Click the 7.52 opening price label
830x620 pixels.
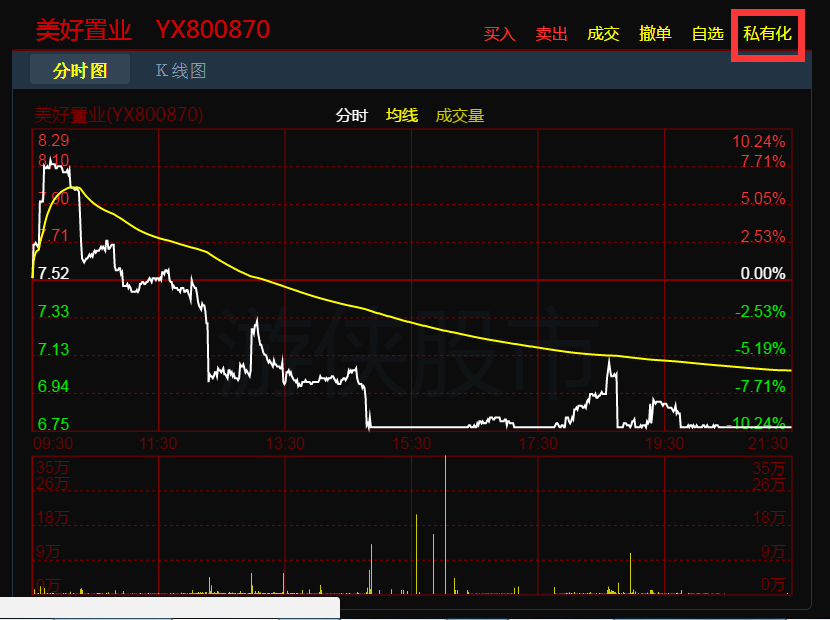[53, 274]
